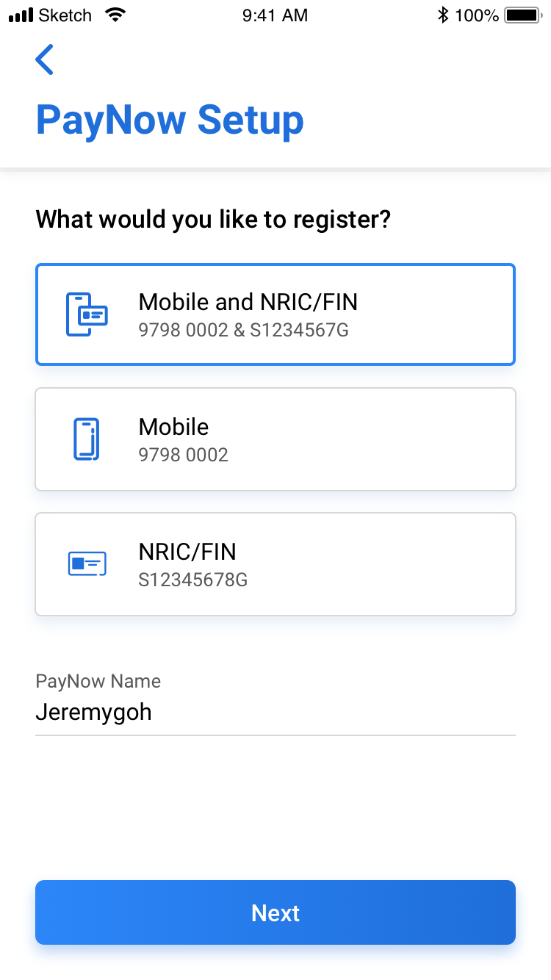
Task: Tap the Wi-Fi signal icon
Action: [x=115, y=15]
